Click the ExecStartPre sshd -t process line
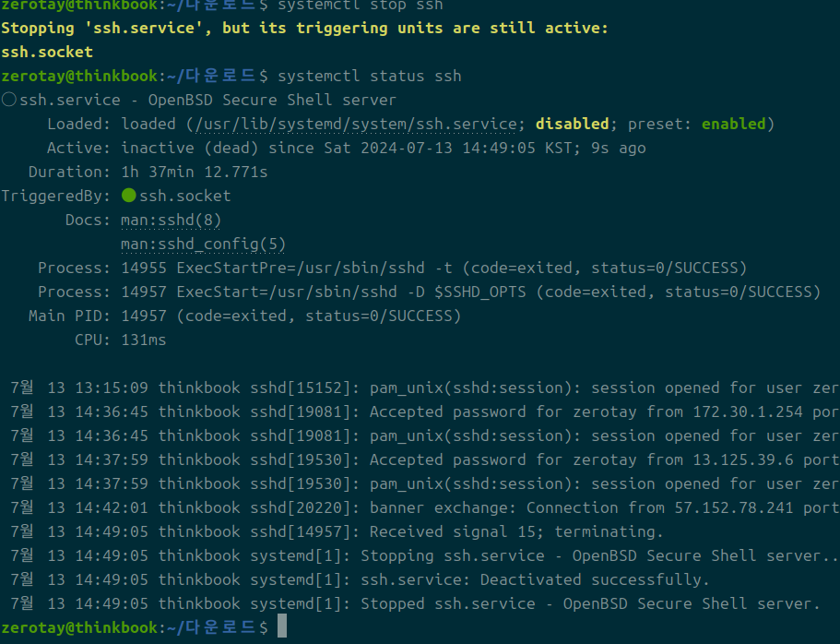This screenshot has height=644, width=840. (433, 268)
